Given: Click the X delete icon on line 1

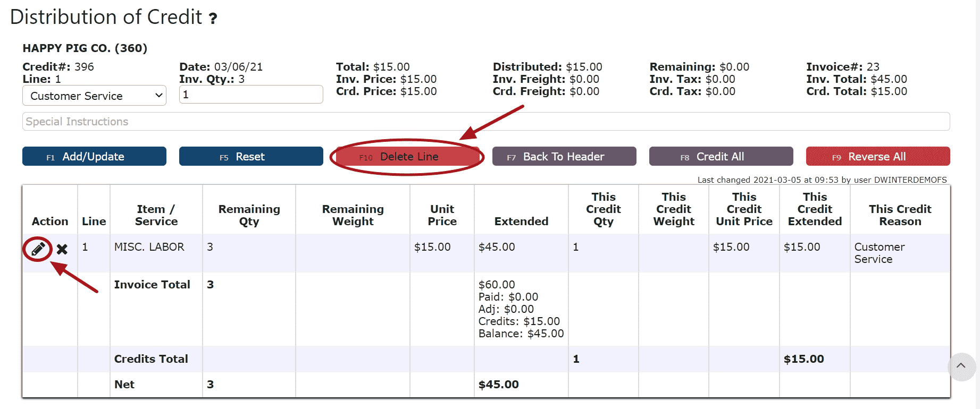Looking at the screenshot, I should pos(62,249).
